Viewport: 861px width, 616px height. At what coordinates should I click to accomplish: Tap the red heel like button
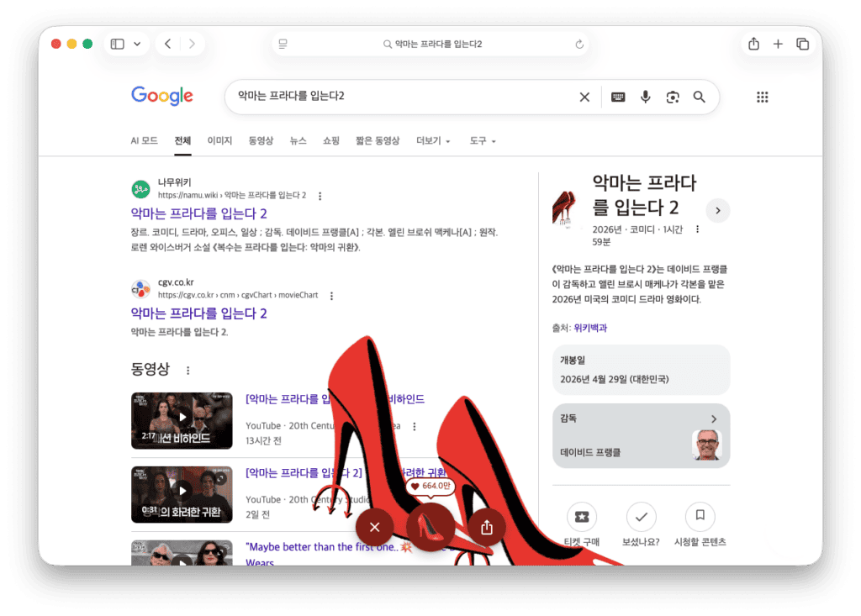point(430,526)
